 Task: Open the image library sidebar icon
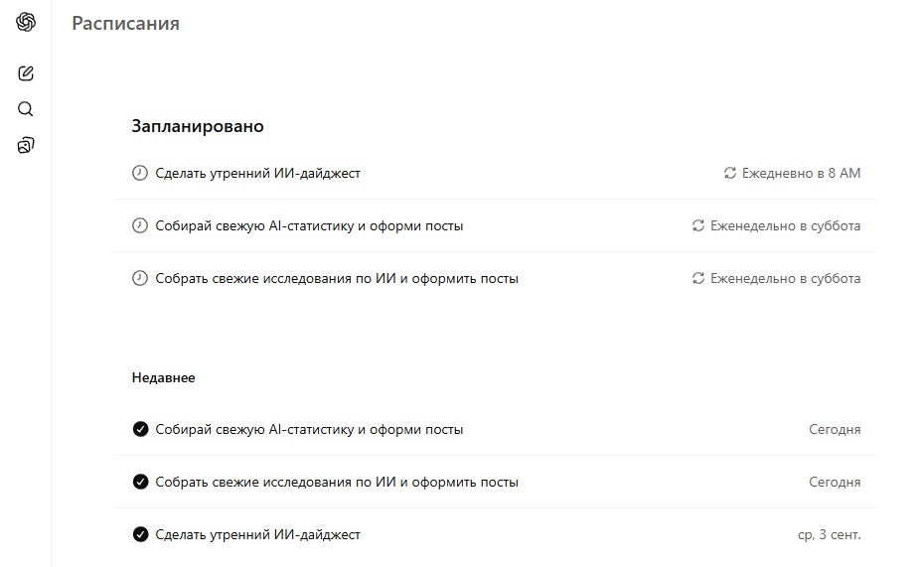26,146
